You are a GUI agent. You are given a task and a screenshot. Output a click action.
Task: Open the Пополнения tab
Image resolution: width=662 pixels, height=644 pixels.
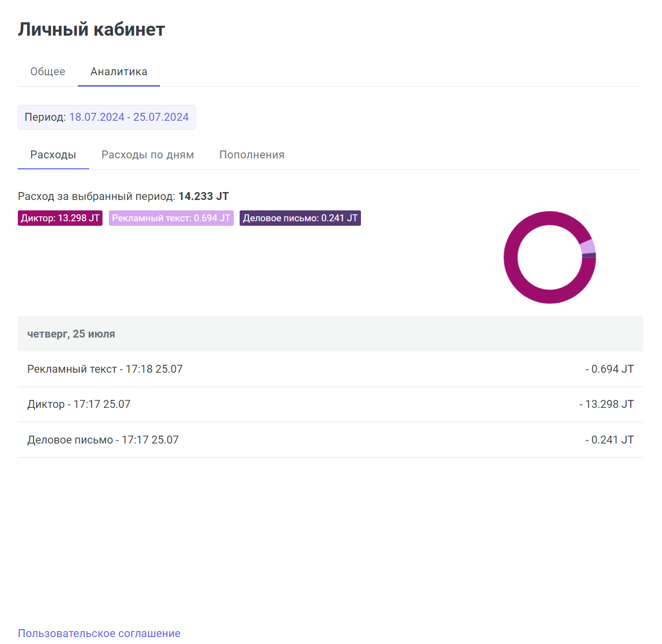(x=252, y=155)
